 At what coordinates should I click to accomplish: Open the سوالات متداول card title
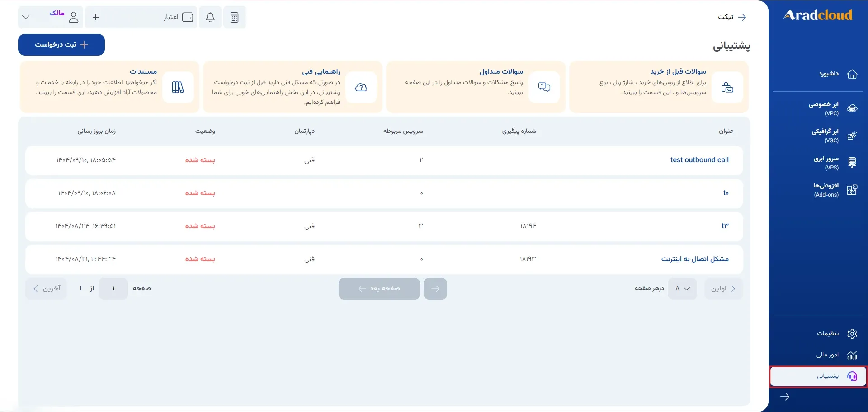click(x=501, y=71)
